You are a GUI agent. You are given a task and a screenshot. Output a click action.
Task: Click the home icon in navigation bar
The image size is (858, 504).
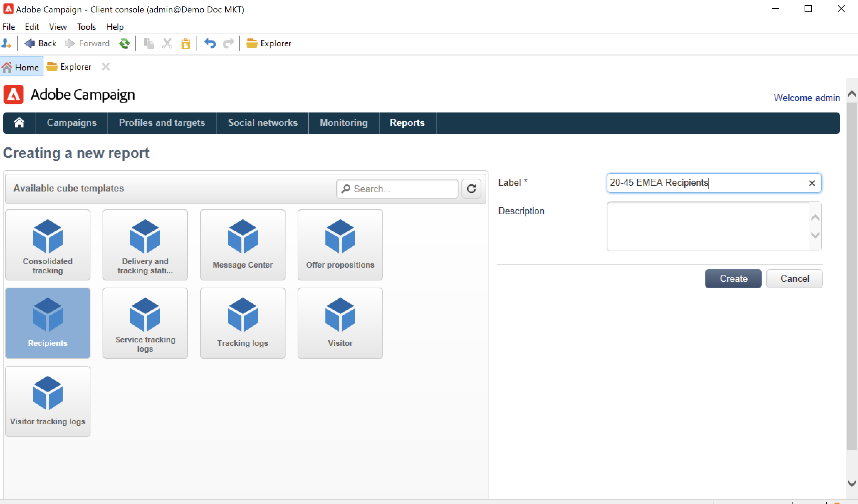click(x=19, y=123)
